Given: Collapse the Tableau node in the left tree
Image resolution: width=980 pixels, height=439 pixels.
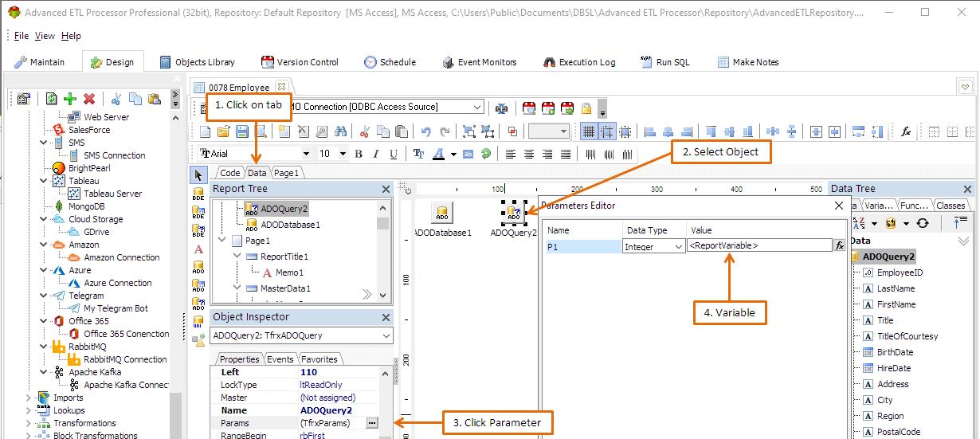Looking at the screenshot, I should point(44,181).
